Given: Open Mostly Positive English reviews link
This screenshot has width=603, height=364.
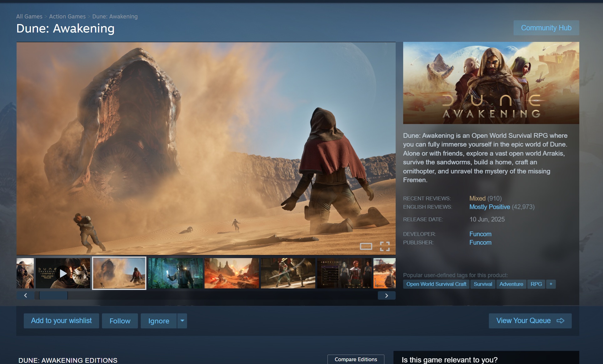Looking at the screenshot, I should click(489, 207).
